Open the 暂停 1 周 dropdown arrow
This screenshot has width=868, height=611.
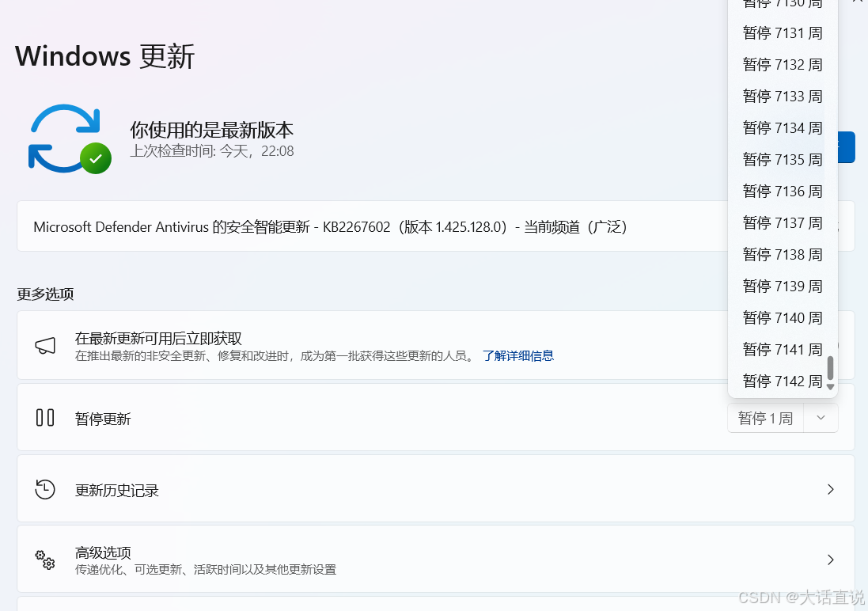pyautogui.click(x=821, y=418)
